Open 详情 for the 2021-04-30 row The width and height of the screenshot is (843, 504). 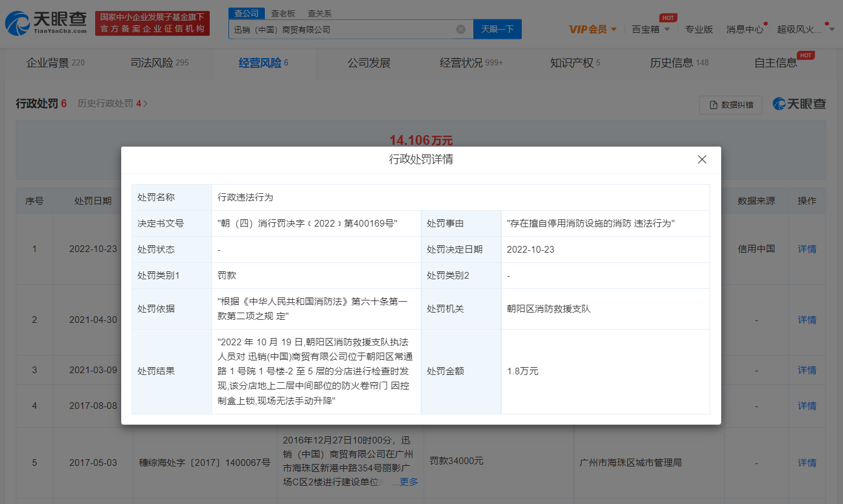click(x=807, y=320)
